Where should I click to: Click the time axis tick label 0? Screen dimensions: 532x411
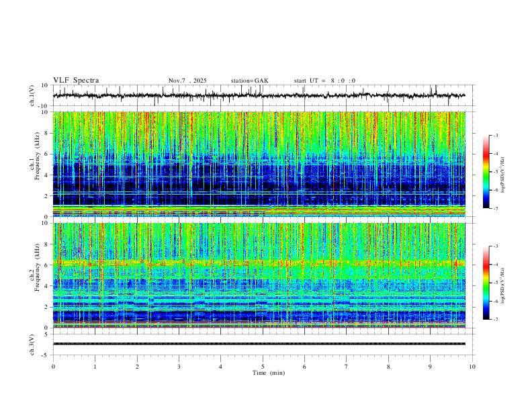click(x=53, y=367)
